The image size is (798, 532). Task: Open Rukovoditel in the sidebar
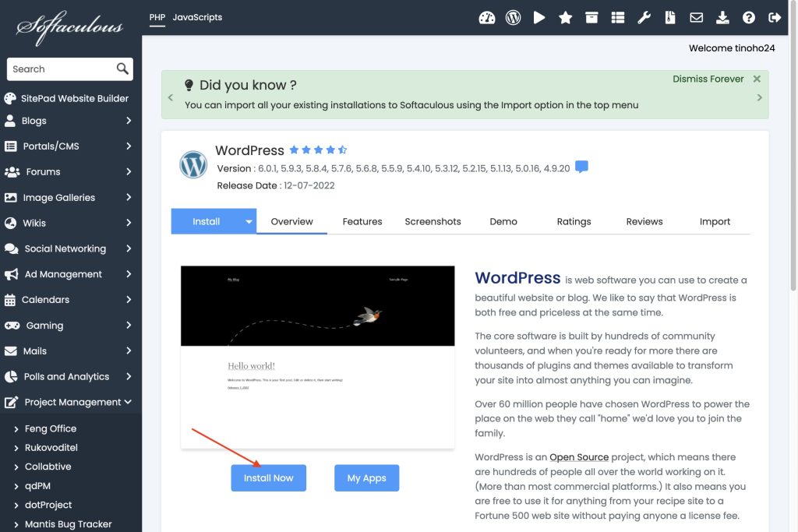point(51,448)
